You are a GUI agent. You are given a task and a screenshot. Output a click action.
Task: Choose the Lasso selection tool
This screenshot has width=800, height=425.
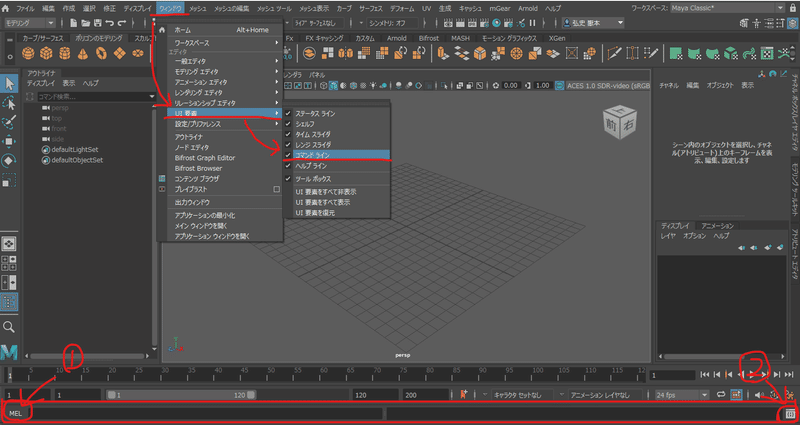pyautogui.click(x=9, y=103)
